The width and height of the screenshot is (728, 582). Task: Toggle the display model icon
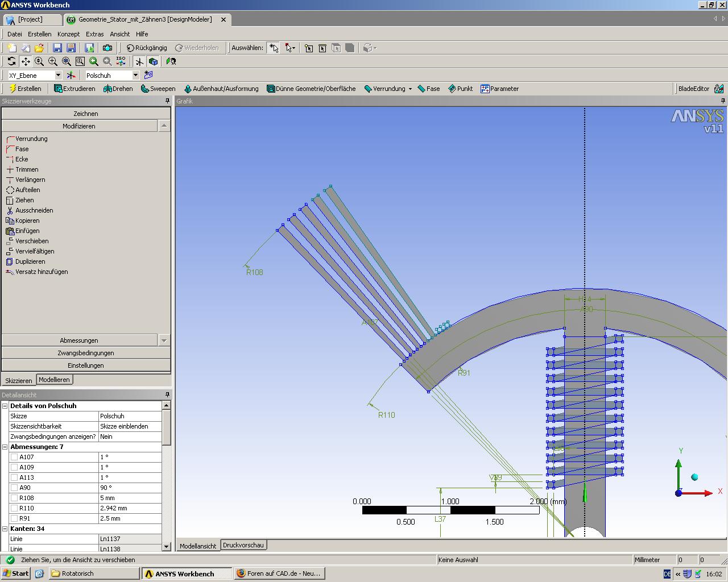[x=153, y=61]
